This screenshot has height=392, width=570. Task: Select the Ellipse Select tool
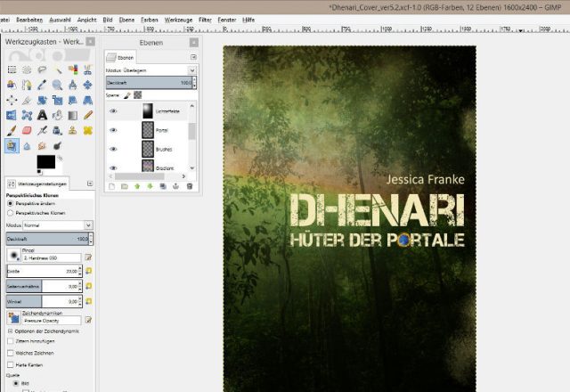[x=27, y=69]
